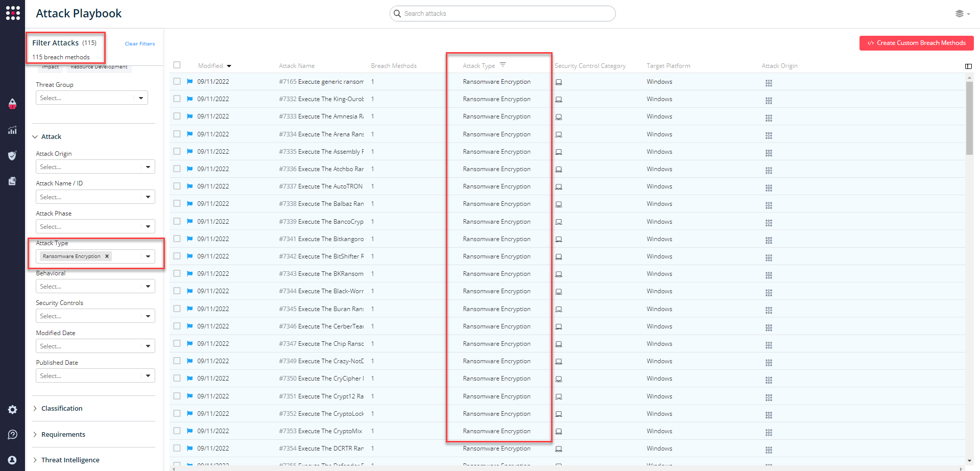
Task: Check the checkbox for attack #7332
Action: pos(177,99)
